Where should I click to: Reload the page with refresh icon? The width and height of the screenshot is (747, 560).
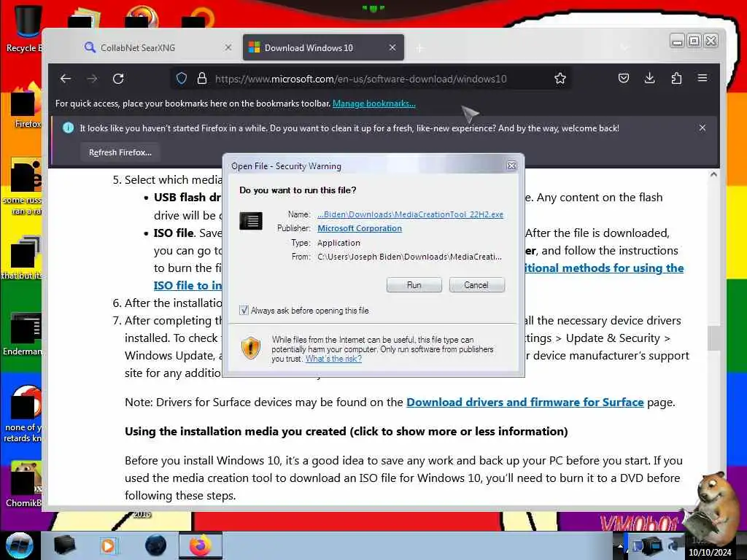[x=118, y=79]
